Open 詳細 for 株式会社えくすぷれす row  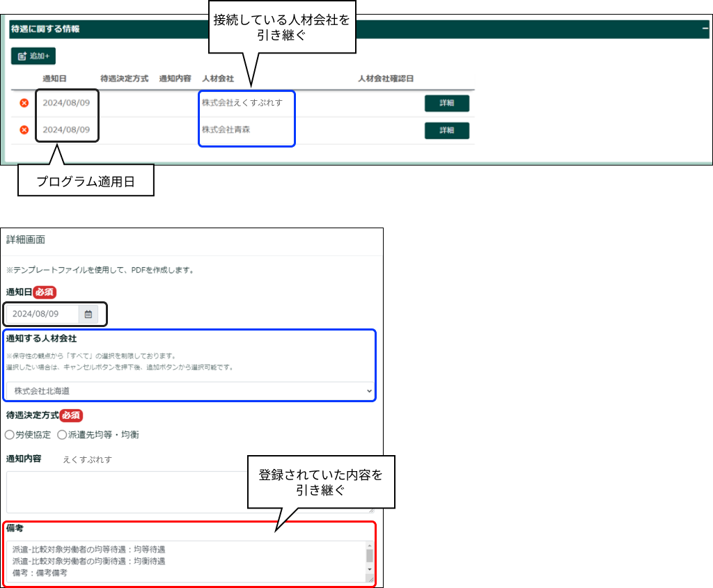pos(446,103)
